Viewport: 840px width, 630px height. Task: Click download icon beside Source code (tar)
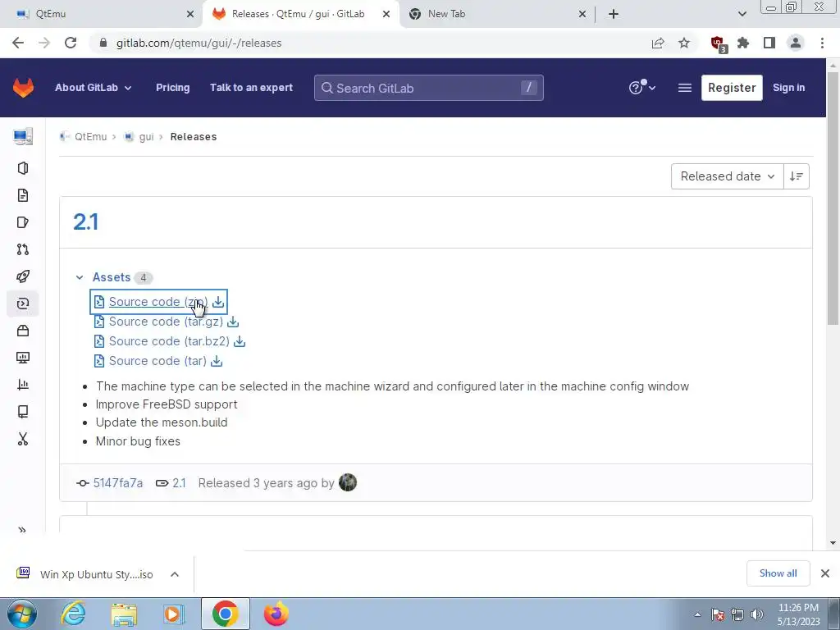217,361
